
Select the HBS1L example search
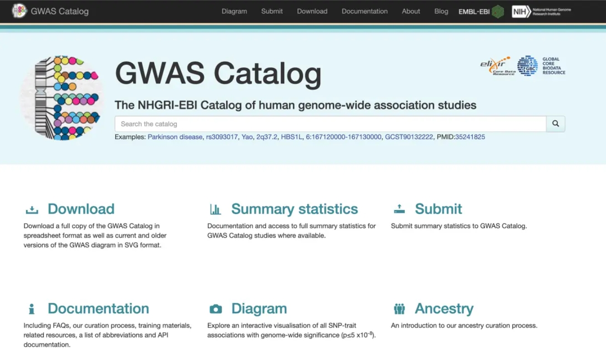[x=292, y=137]
